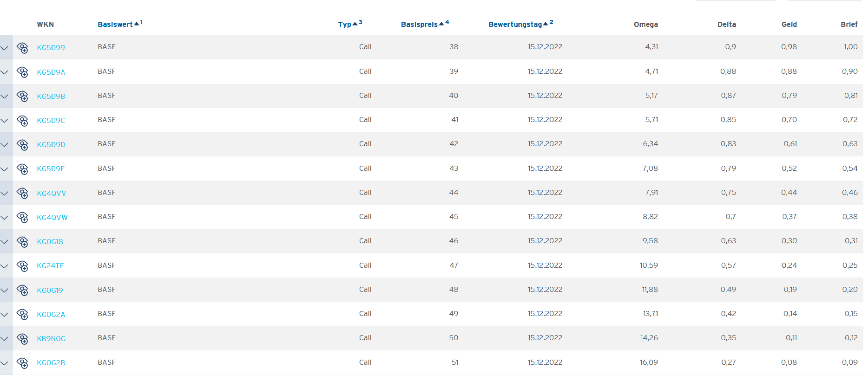The height and width of the screenshot is (375, 868).
Task: Click watchlist icon for KG5D9B
Action: point(22,96)
